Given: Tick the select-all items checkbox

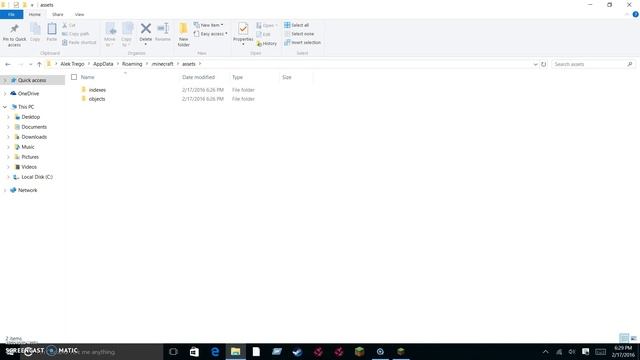Looking at the screenshot, I should 74,77.
